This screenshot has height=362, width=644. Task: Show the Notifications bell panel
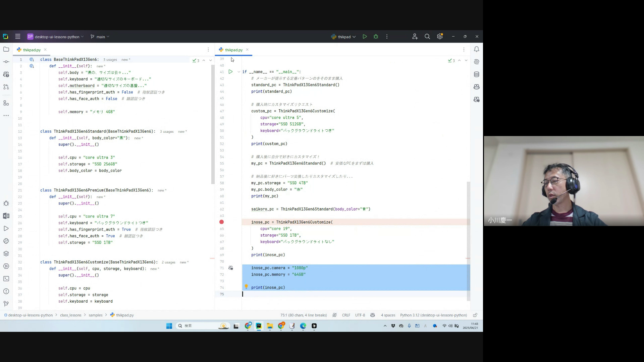click(x=476, y=49)
